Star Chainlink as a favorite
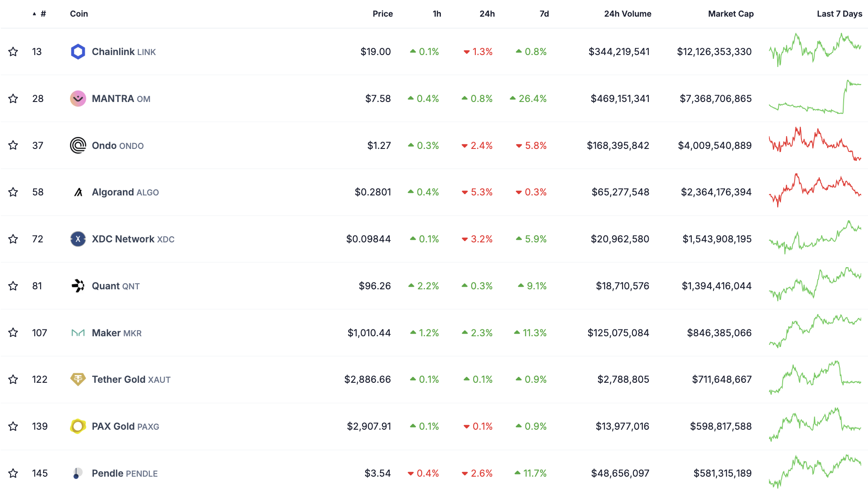The height and width of the screenshot is (495, 868). 13,52
